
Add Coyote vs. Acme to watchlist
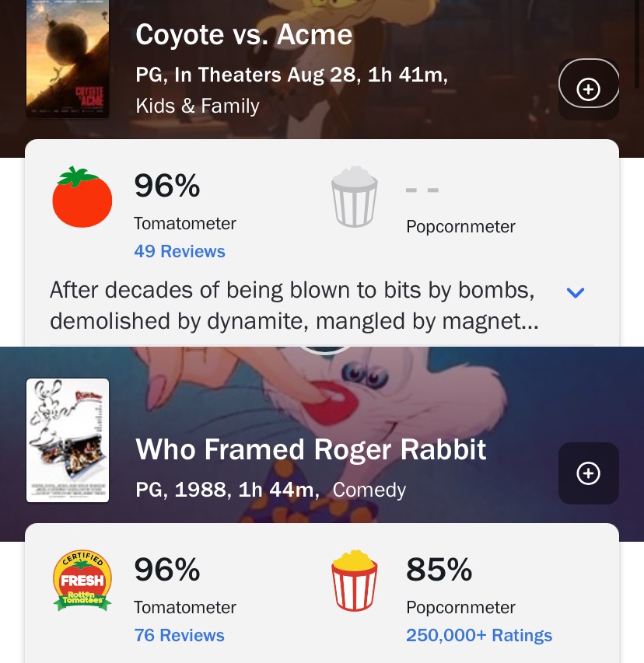(x=589, y=89)
